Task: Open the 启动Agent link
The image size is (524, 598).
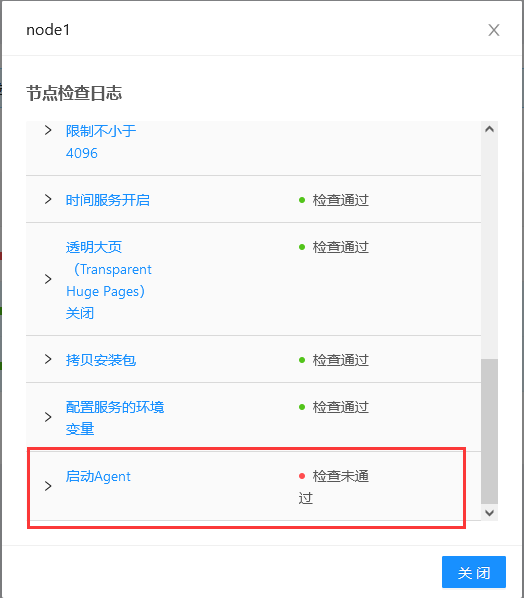Action: pos(98,476)
